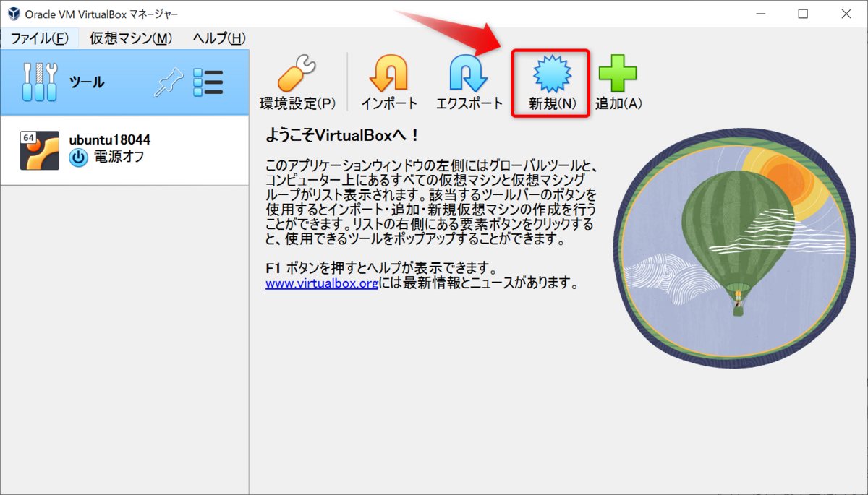Open the Tools list menu icon
The height and width of the screenshot is (495, 868).
(208, 83)
